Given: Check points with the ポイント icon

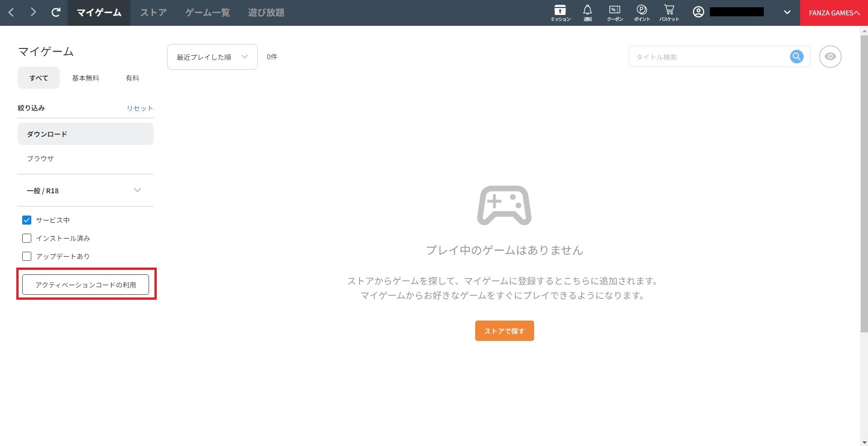Looking at the screenshot, I should tap(641, 13).
